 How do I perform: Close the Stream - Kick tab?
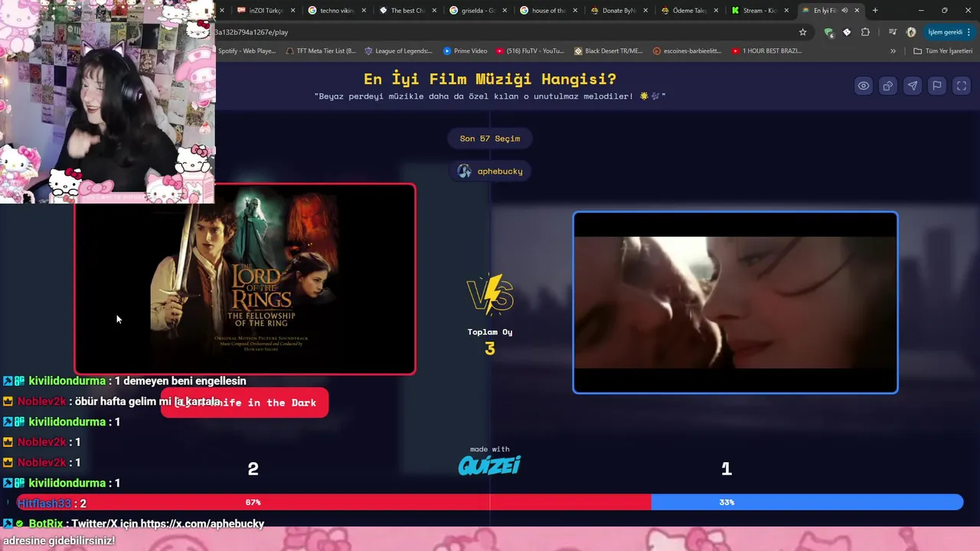pyautogui.click(x=786, y=11)
